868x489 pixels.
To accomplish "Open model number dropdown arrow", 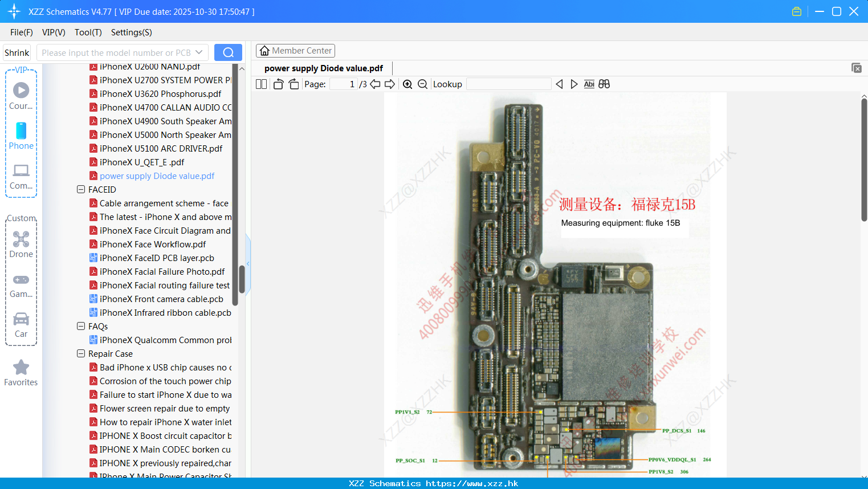I will point(199,52).
